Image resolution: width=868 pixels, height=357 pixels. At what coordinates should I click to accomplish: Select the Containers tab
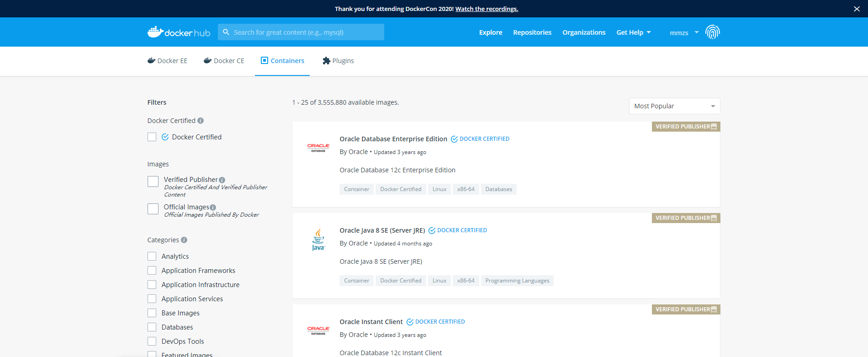point(282,61)
